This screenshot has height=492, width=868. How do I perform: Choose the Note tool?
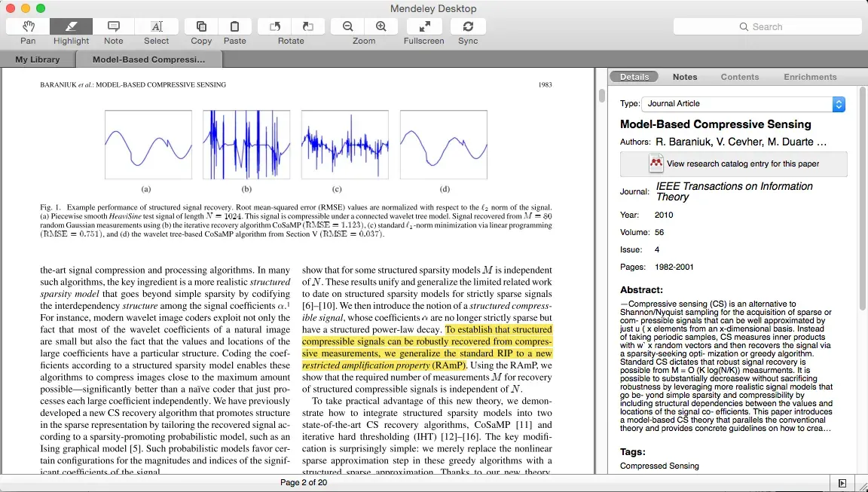pyautogui.click(x=114, y=27)
